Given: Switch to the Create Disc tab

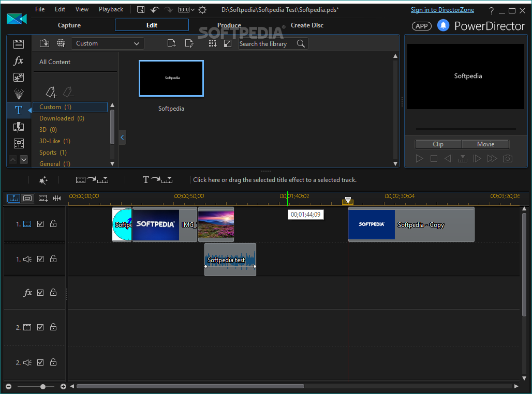Looking at the screenshot, I should pyautogui.click(x=307, y=25).
